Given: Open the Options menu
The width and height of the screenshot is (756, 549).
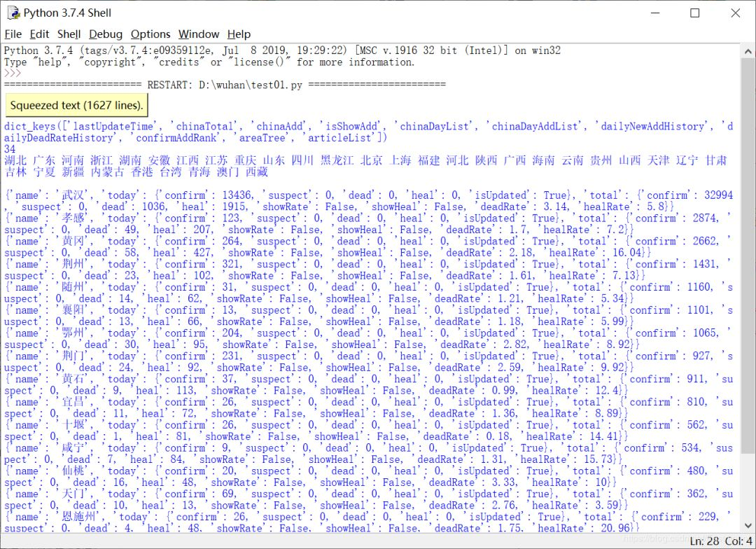Looking at the screenshot, I should pos(150,34).
